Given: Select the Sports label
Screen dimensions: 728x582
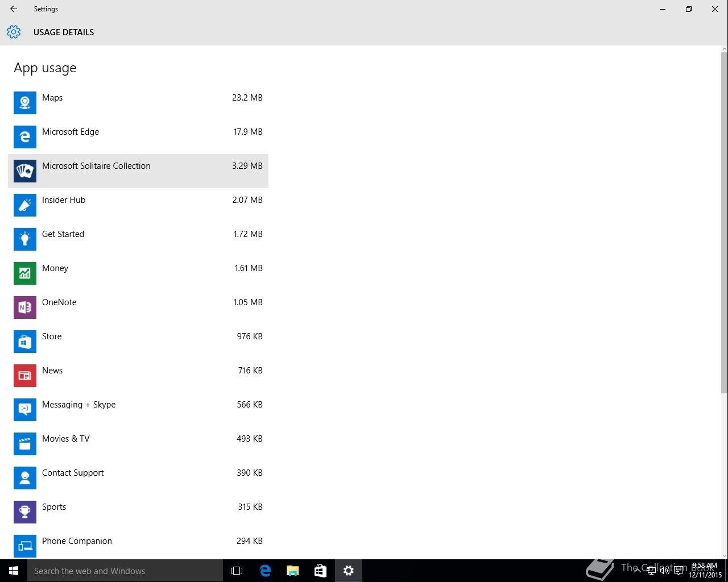Looking at the screenshot, I should click(x=54, y=507).
